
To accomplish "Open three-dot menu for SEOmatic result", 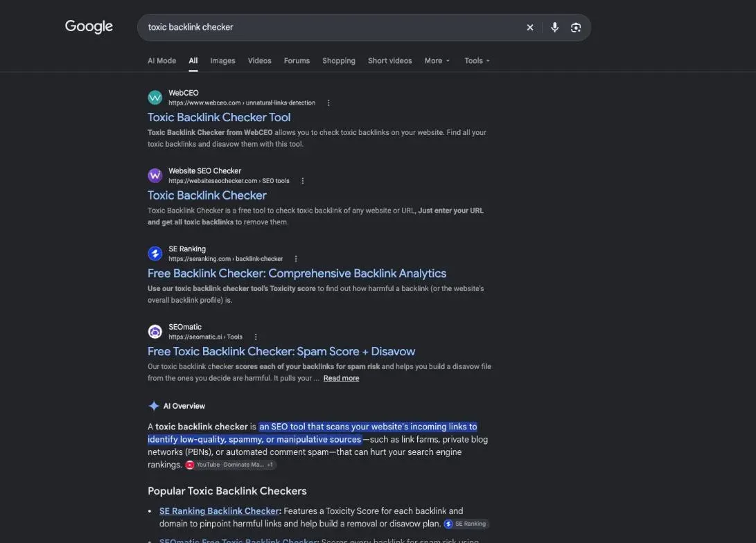I will pos(256,337).
